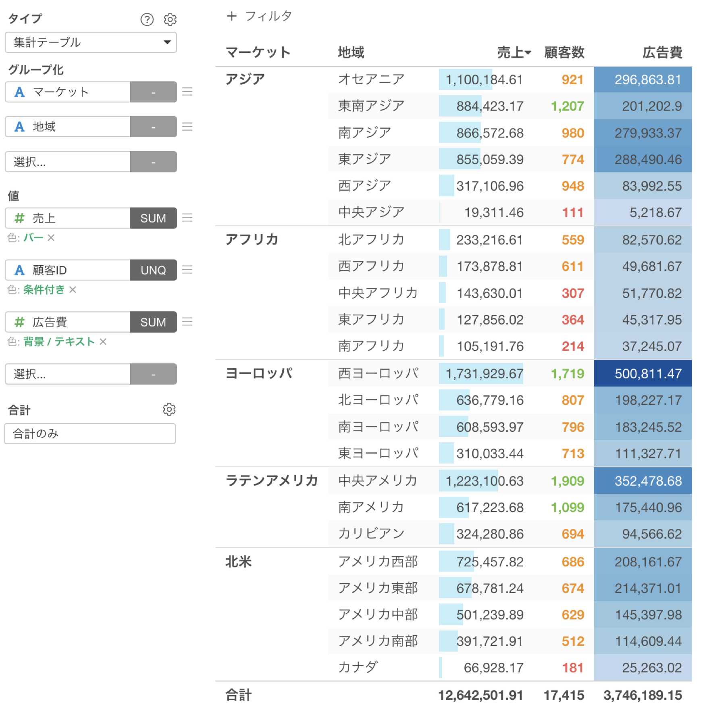Open the 売上 value column selector
This screenshot has width=728, height=720.
pos(68,218)
